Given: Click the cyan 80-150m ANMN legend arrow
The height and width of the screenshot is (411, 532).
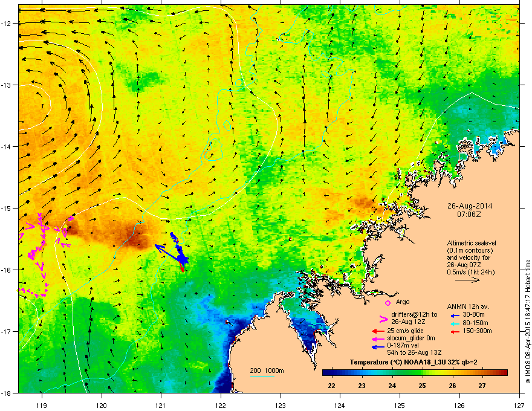Looking at the screenshot, I should [455, 323].
